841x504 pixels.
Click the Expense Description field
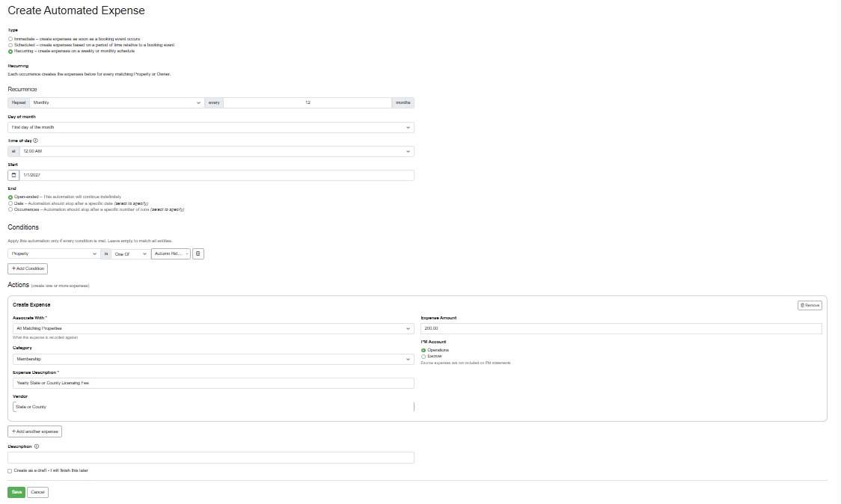click(213, 384)
